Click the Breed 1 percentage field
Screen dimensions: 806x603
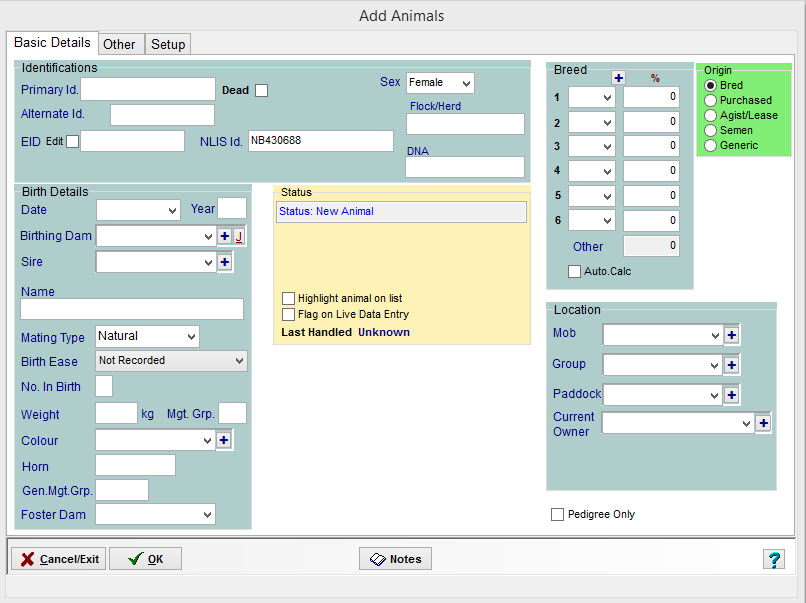point(651,97)
